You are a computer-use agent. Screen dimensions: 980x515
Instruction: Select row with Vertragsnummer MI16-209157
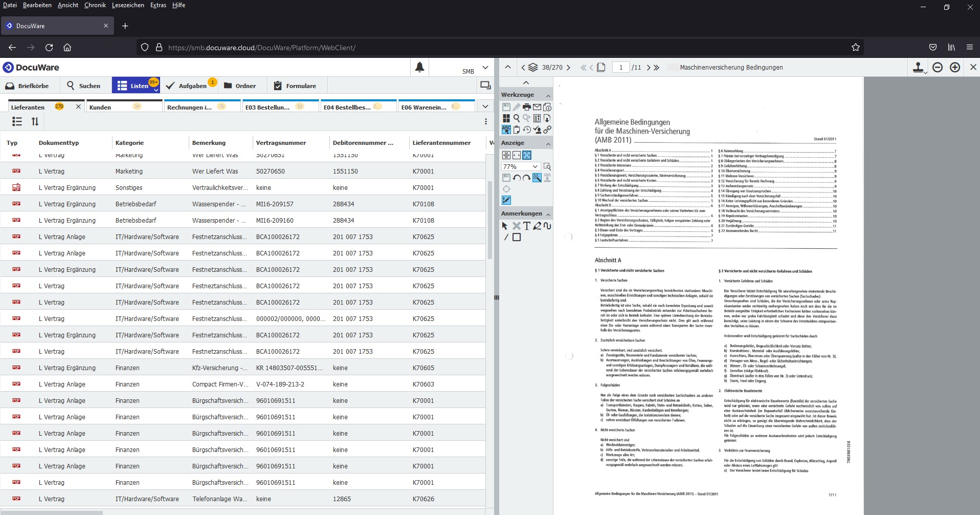(243, 204)
